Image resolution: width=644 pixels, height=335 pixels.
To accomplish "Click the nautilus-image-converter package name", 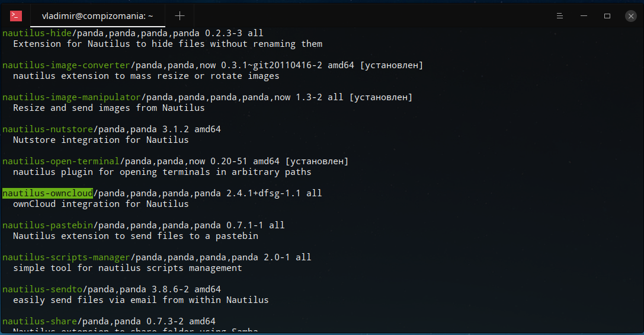I will [66, 65].
